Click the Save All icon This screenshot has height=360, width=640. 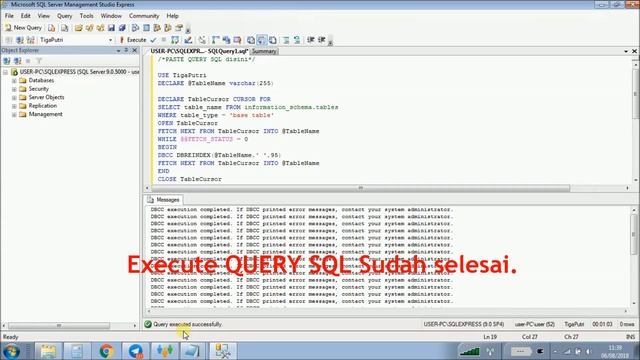(122, 28)
